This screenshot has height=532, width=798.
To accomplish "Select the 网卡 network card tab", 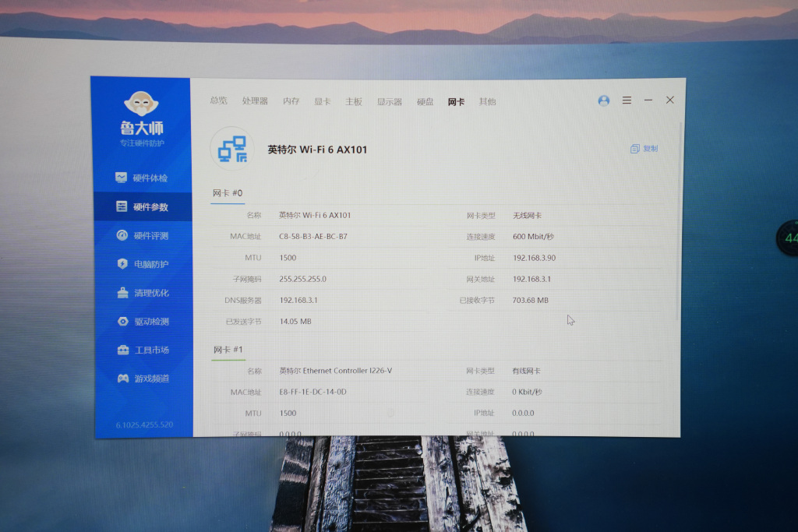I will 456,102.
